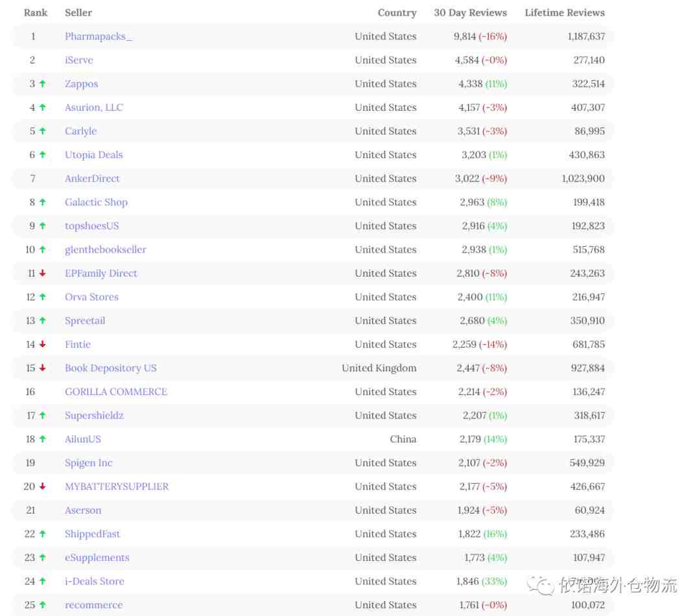Click the 30 Day Reviews column header
The width and height of the screenshot is (700, 616).
(471, 12)
